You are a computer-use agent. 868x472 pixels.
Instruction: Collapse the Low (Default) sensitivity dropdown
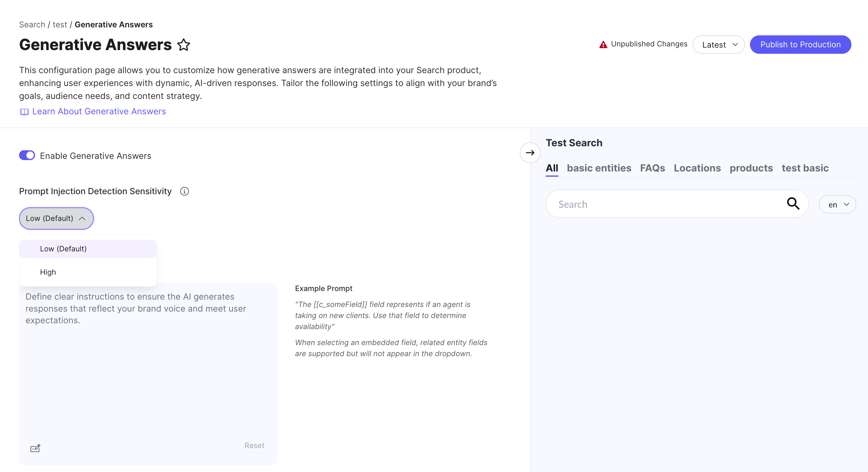point(56,218)
